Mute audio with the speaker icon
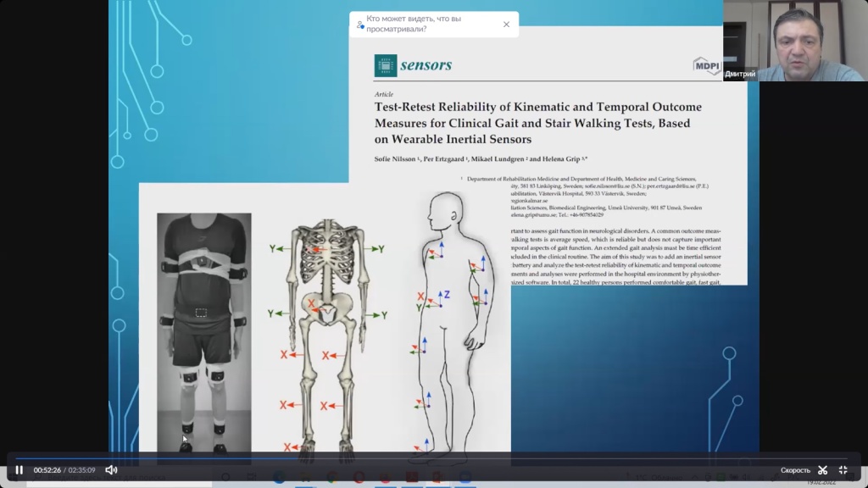This screenshot has height=488, width=868. point(111,469)
